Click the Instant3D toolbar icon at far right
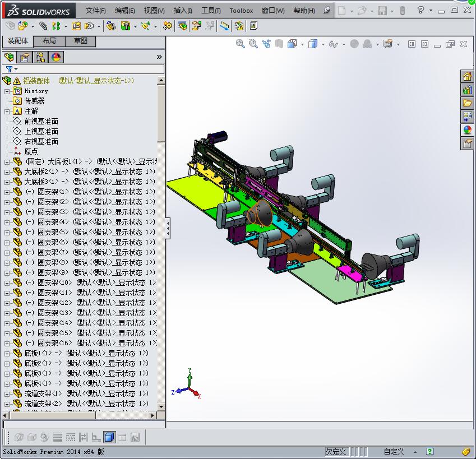 (x=254, y=26)
